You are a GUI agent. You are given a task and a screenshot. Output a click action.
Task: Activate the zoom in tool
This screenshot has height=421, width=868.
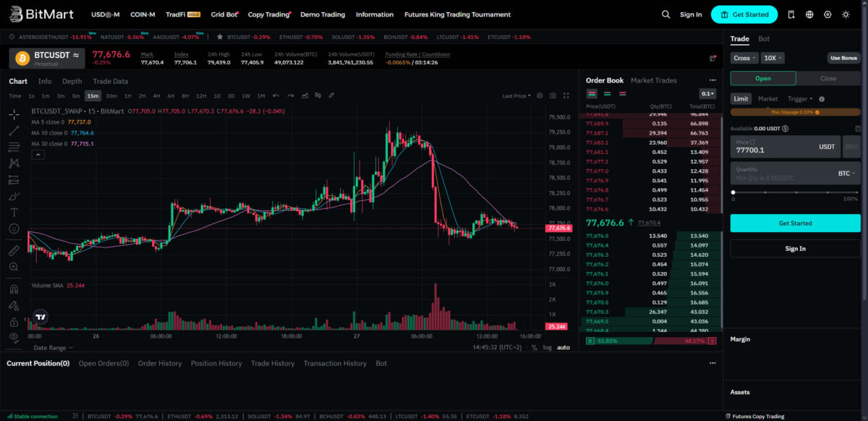coord(14,267)
